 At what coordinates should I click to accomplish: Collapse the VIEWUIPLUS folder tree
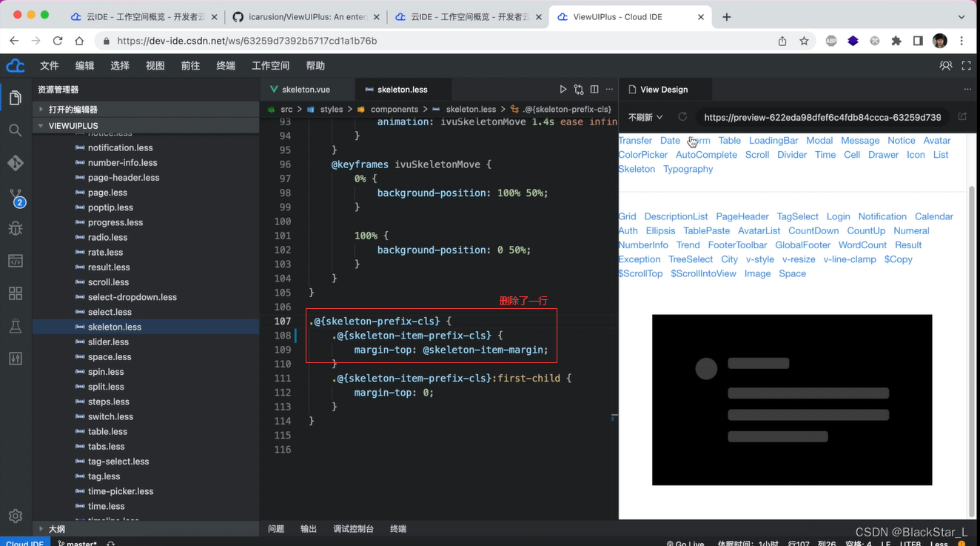(x=73, y=126)
